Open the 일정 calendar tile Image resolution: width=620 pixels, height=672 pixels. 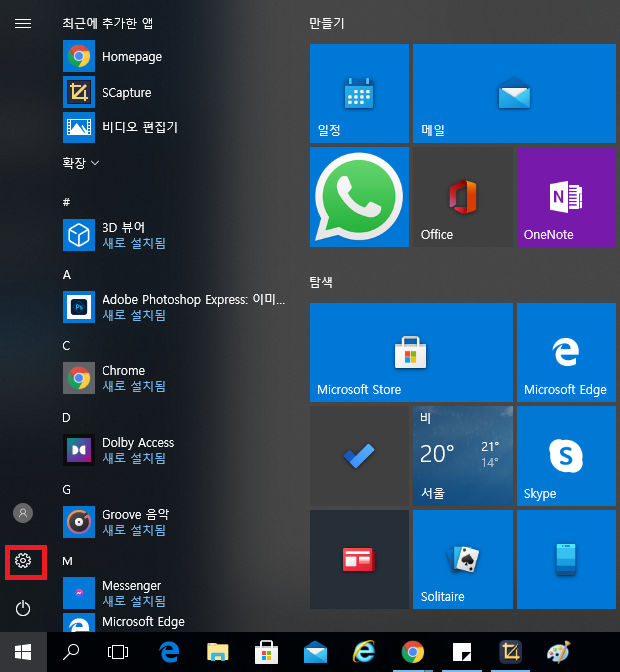coord(359,94)
